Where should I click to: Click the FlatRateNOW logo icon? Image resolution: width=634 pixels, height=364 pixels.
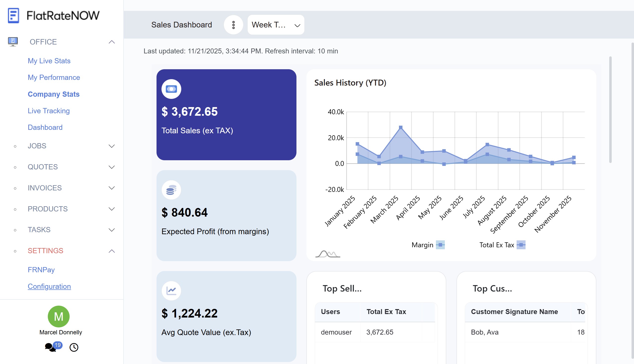(x=13, y=16)
